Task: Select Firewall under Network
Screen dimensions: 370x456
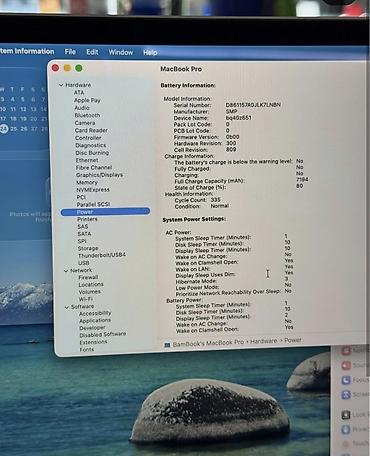Action: [x=88, y=277]
